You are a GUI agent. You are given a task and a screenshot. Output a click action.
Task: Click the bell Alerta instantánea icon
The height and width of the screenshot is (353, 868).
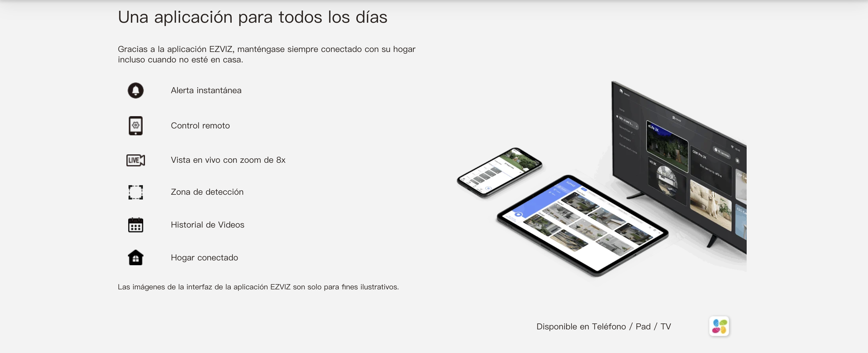[135, 90]
